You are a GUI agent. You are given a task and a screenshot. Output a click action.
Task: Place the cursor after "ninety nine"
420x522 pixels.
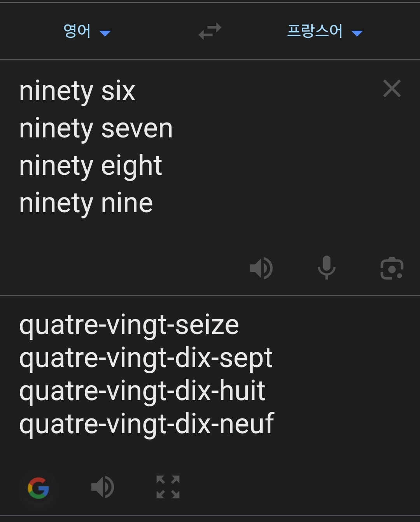153,204
